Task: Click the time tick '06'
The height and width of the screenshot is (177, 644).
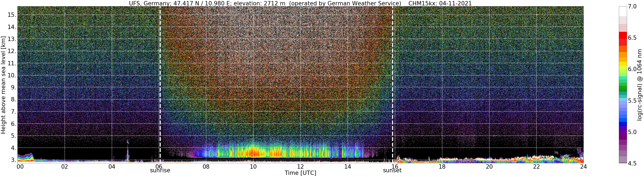Action: tap(159, 166)
